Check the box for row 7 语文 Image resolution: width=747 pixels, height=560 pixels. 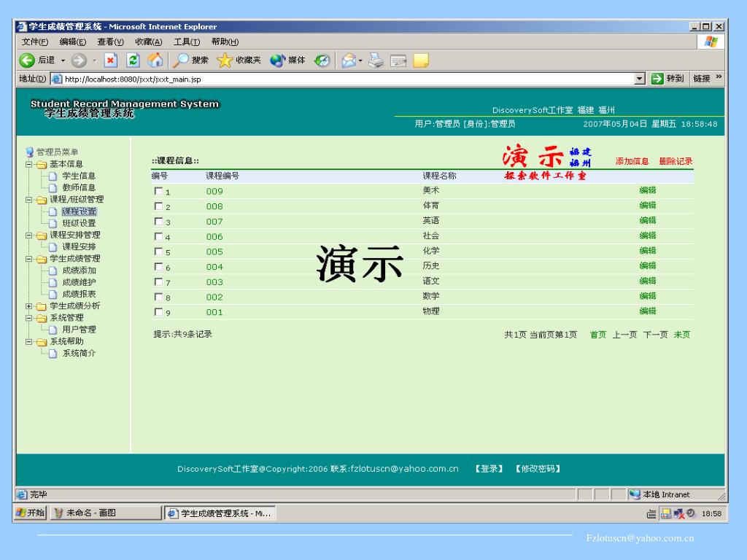[x=158, y=282]
